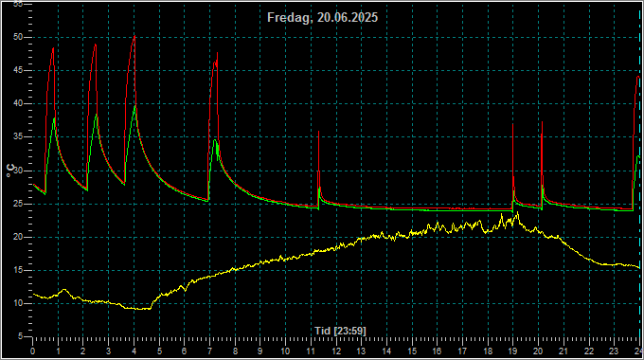
Task: Click the red curve peak near hour 4
Action: [134, 37]
